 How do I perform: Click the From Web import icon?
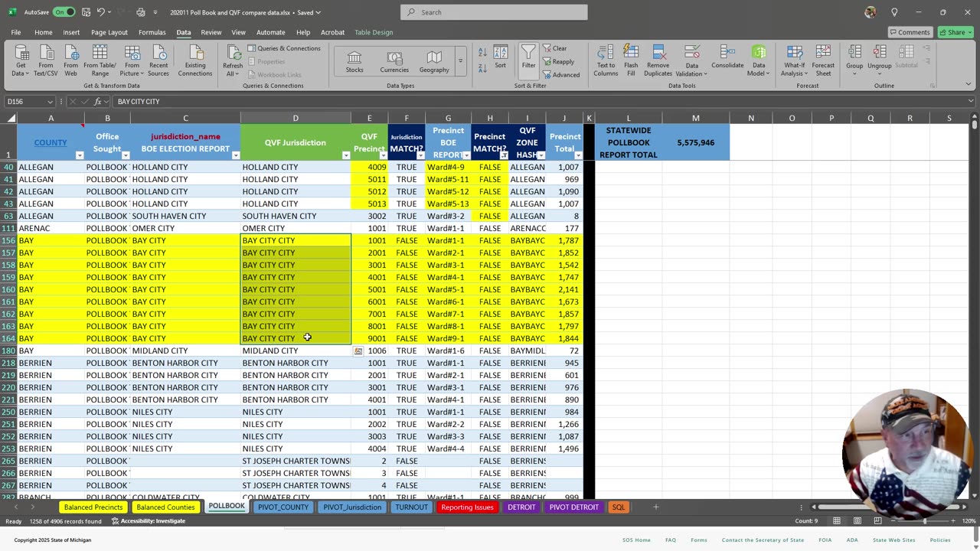pos(70,60)
